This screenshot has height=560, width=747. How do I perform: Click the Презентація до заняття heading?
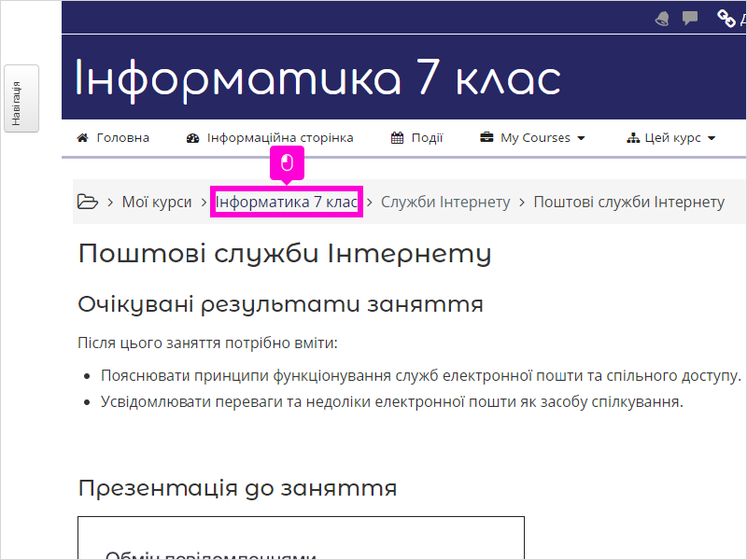coord(237,488)
